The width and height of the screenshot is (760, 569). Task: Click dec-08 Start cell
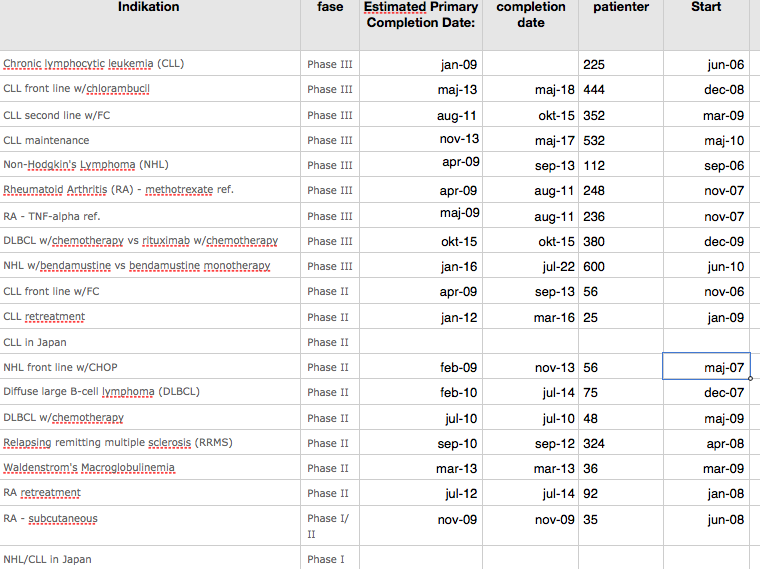[706, 89]
